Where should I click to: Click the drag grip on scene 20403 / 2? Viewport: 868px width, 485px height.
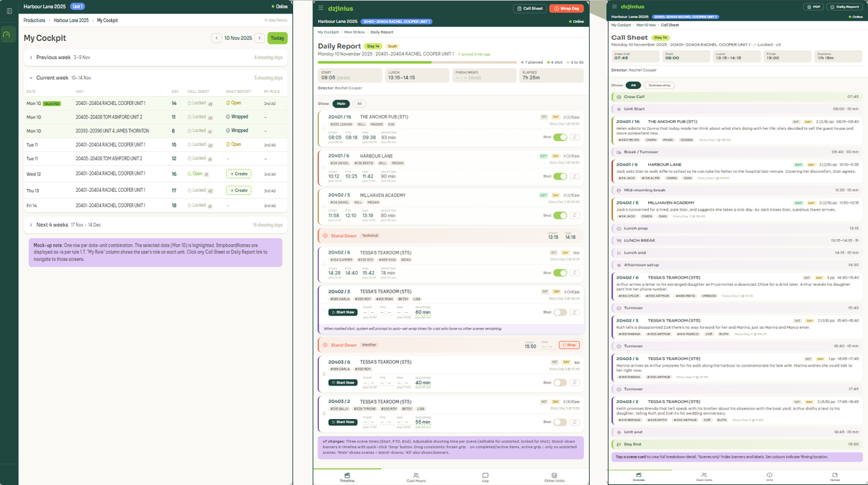[x=324, y=414]
